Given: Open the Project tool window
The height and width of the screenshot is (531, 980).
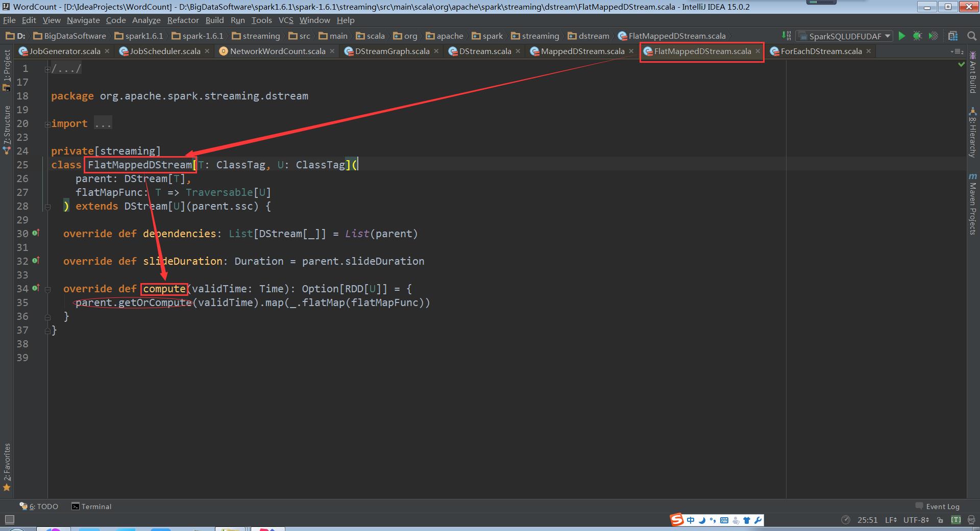Looking at the screenshot, I should coord(7,70).
